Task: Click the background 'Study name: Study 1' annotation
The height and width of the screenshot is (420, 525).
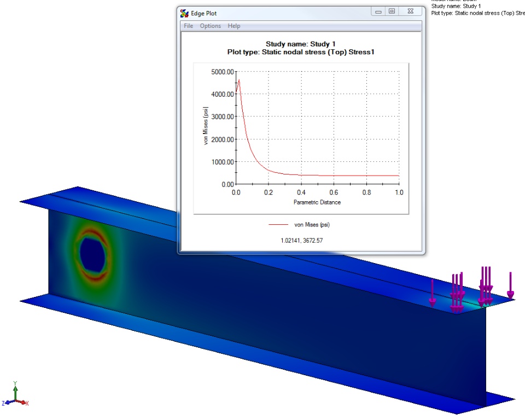Action: click(456, 6)
